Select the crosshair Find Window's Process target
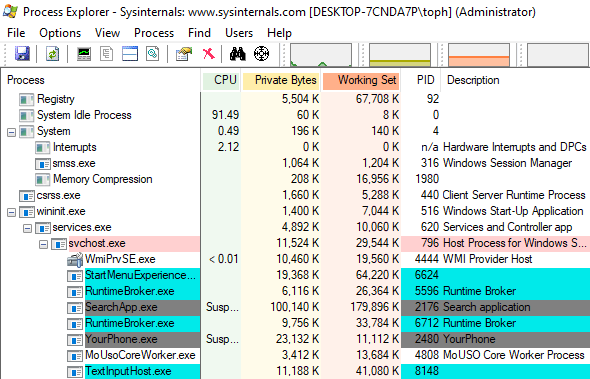Image resolution: width=590 pixels, height=379 pixels. 262,54
